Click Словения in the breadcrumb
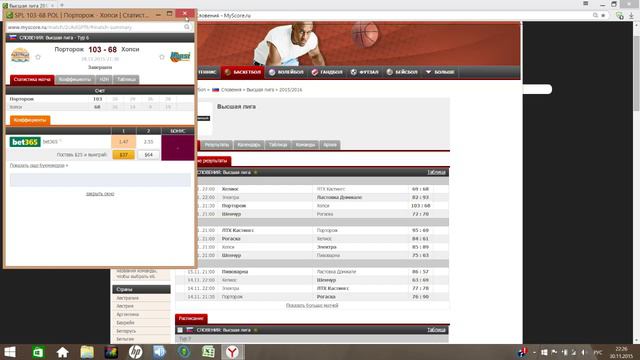Image resolution: width=640 pixels, height=360 pixels. point(231,89)
